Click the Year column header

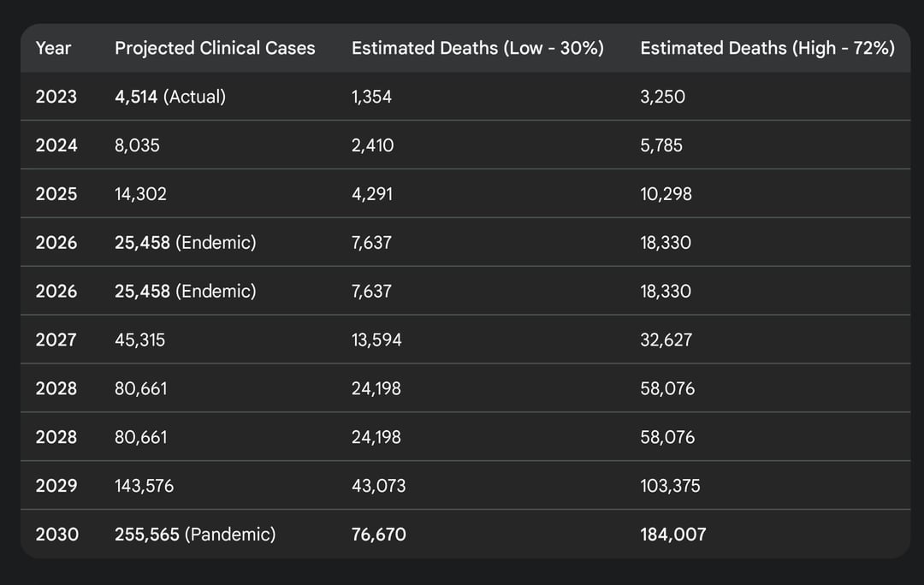53,48
